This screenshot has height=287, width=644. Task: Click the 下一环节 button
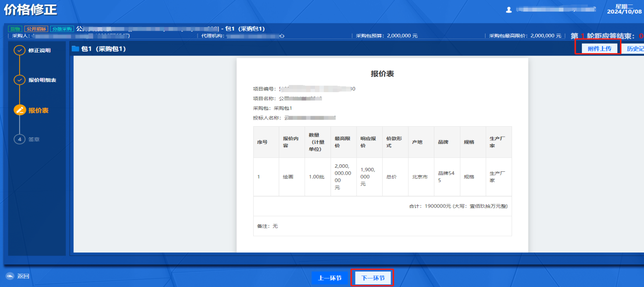(373, 278)
